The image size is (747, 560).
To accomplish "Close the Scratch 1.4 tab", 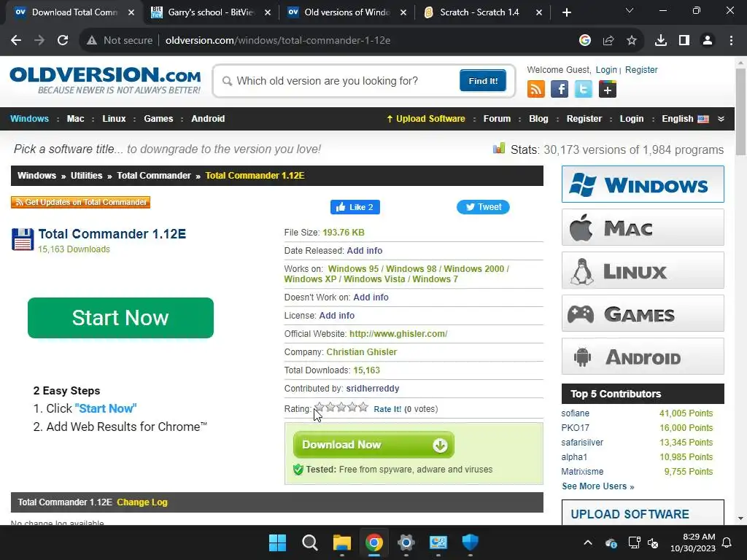I will tap(539, 12).
